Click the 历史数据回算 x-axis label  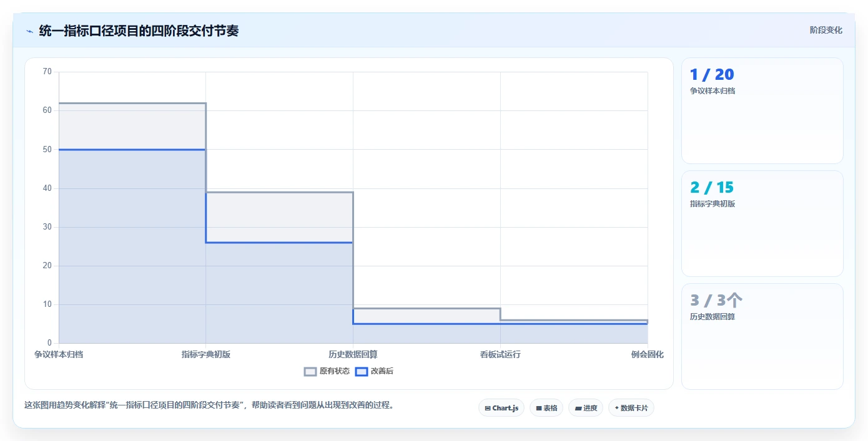click(353, 354)
